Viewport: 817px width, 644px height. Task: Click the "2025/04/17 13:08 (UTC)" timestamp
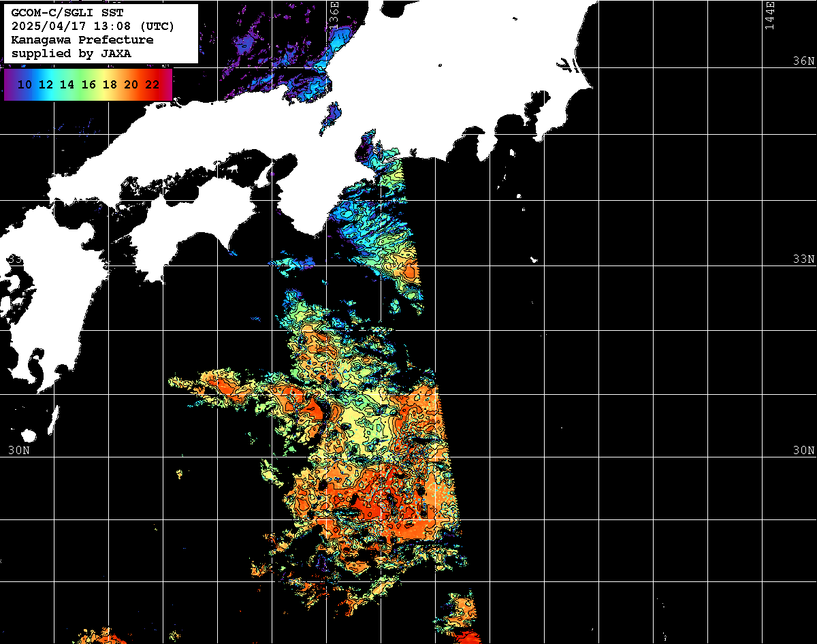tap(93, 27)
